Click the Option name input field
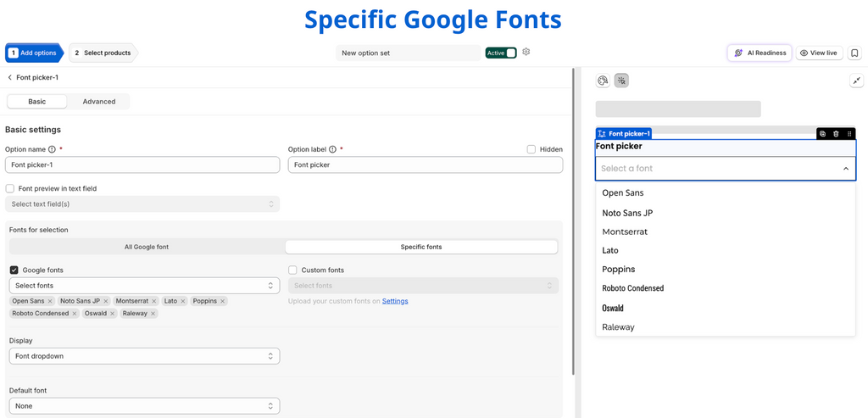This screenshot has height=418, width=868. (142, 165)
